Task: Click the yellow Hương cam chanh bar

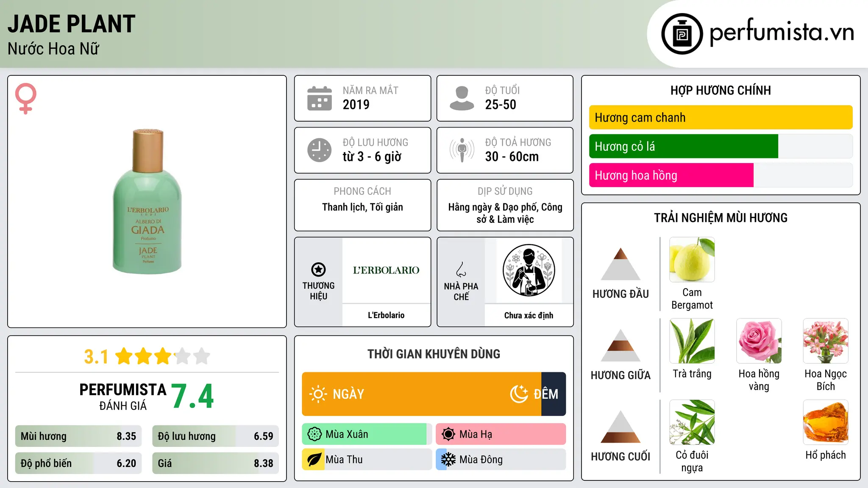Action: pyautogui.click(x=721, y=117)
